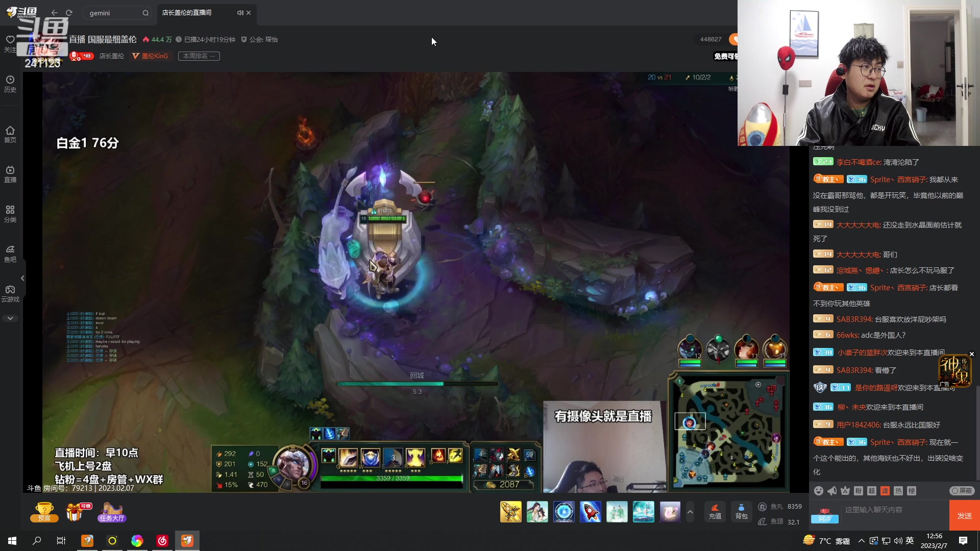980x551 pixels.
Task: Toggle the 梗 meme chat option
Action: (x=912, y=491)
